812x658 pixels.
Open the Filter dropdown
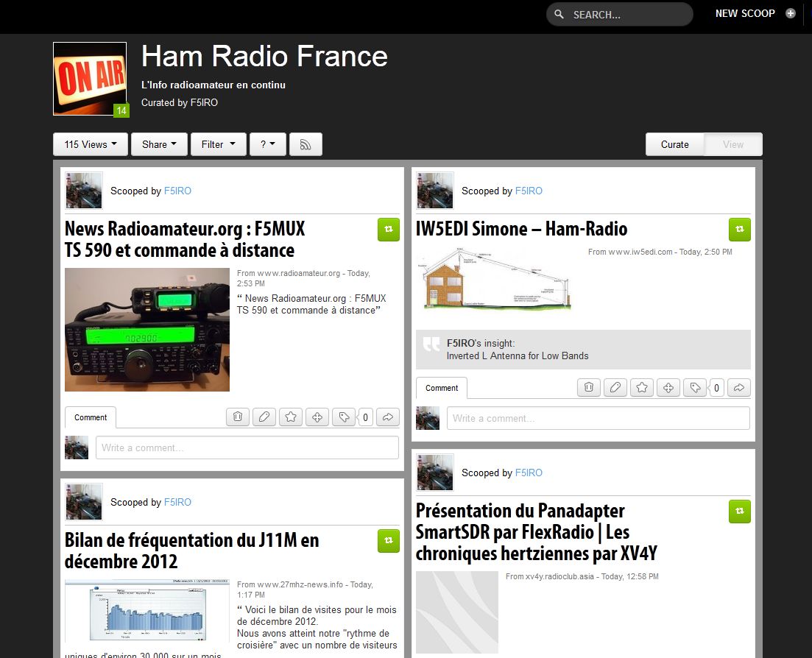point(219,144)
